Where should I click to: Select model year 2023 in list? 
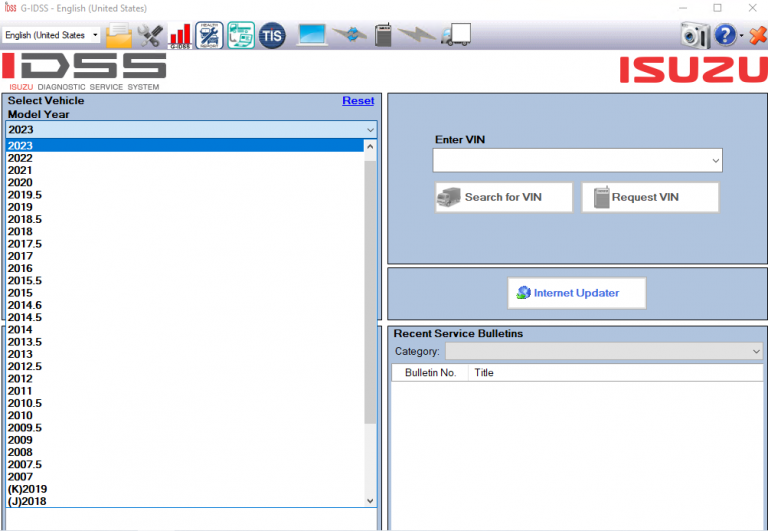[185, 145]
